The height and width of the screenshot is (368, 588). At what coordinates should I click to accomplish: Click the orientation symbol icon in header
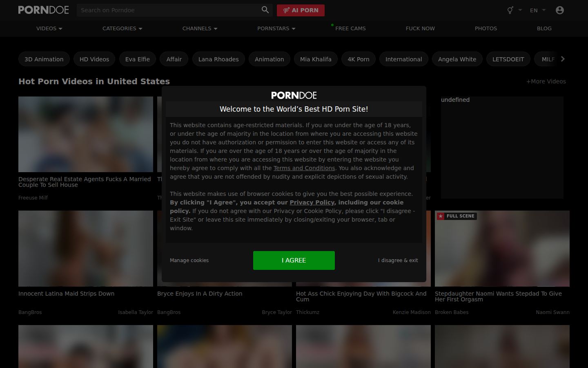pos(510,10)
